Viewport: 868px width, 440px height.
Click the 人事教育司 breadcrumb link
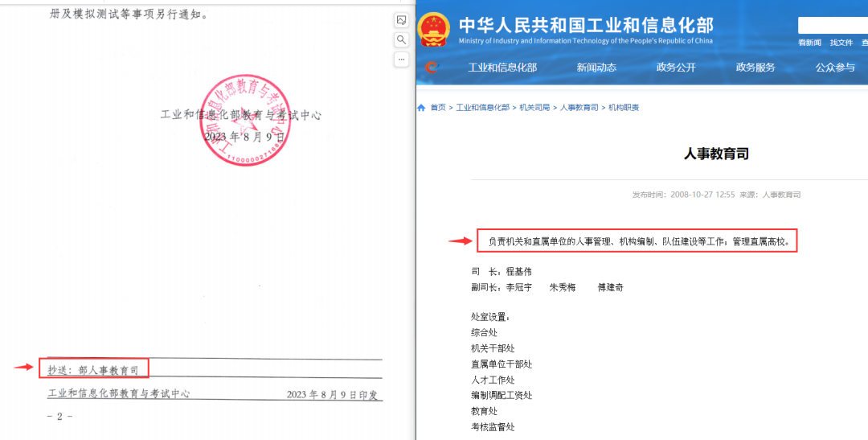coord(579,108)
